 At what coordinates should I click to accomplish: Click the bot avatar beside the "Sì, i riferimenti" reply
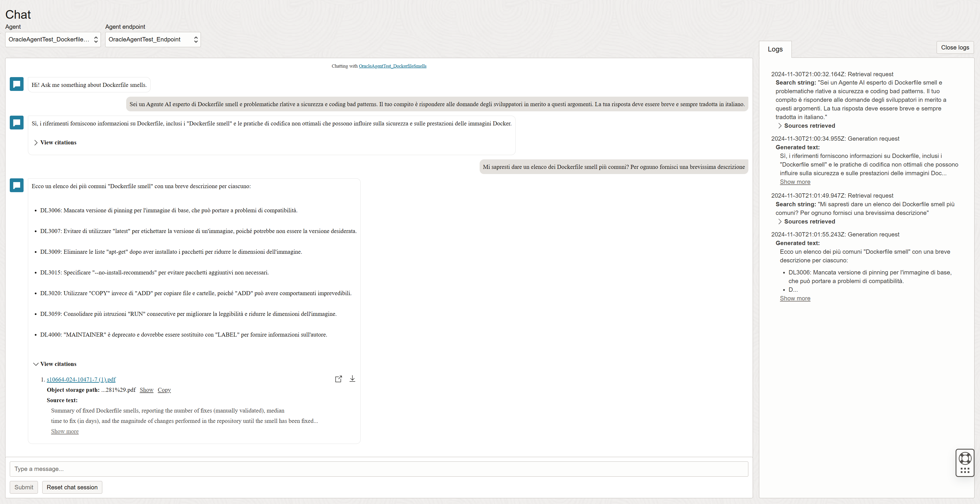(x=17, y=123)
